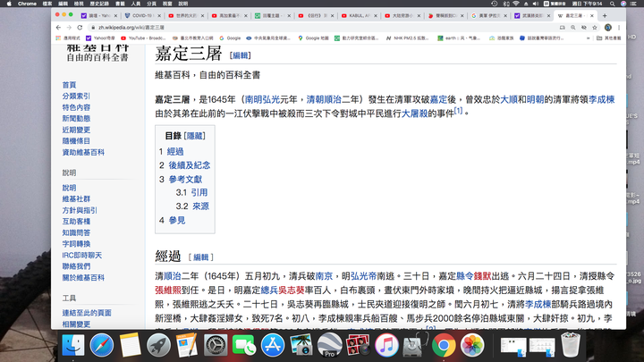Image resolution: width=644 pixels, height=362 pixels.
Task: Follow the 大屠殺 link
Action: tap(414, 114)
